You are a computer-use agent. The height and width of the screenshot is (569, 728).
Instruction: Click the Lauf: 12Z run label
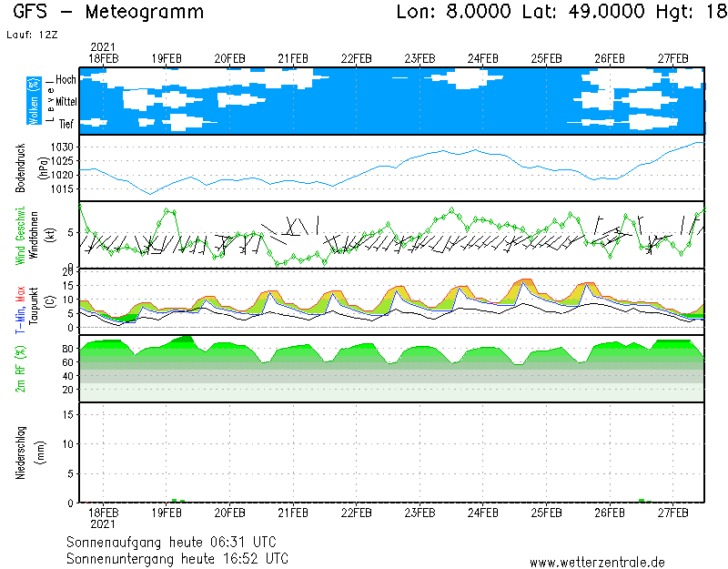tap(30, 35)
